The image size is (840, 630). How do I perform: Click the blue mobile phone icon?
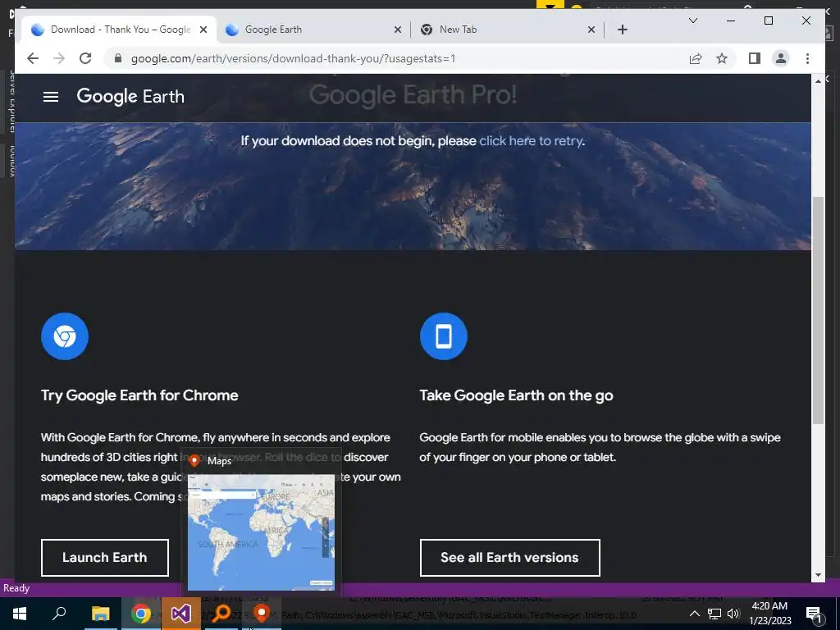pyautogui.click(x=444, y=336)
